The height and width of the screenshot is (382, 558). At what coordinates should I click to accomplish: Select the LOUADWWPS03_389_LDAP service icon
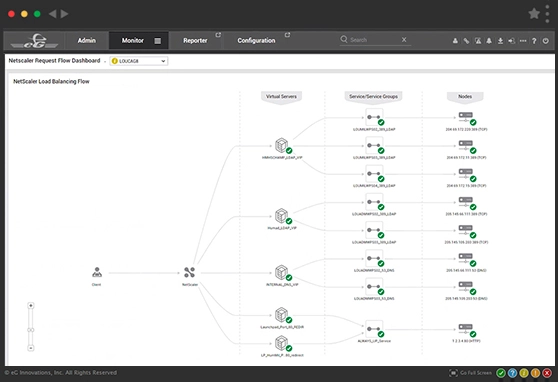coord(374,230)
